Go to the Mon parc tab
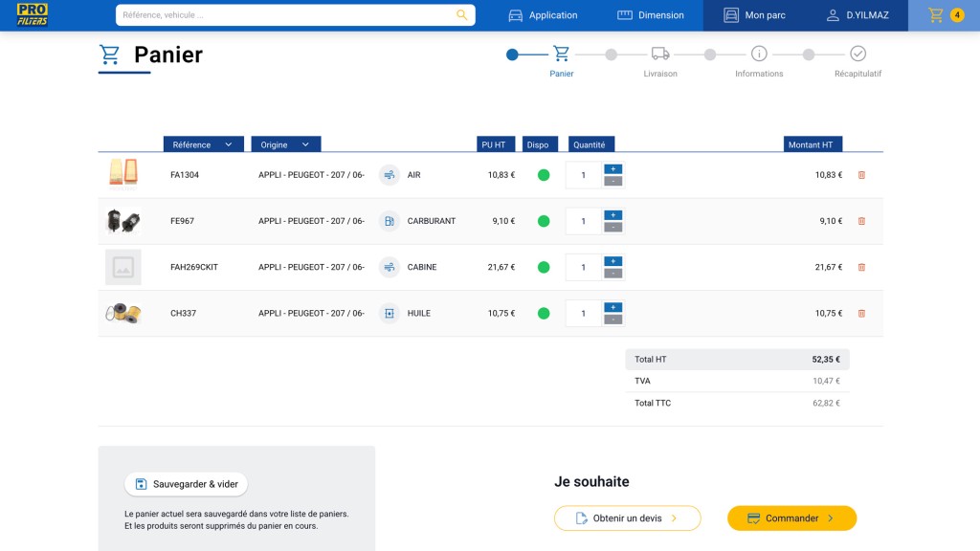Image resolution: width=980 pixels, height=551 pixels. [754, 15]
